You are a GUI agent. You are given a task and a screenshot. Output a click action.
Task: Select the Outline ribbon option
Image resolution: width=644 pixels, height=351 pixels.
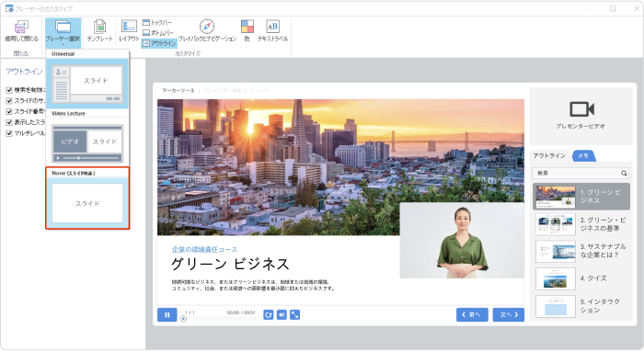(159, 43)
